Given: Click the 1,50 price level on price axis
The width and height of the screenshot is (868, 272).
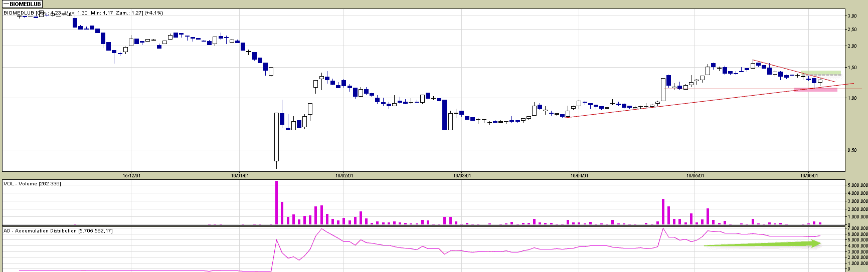Looking at the screenshot, I should 851,68.
